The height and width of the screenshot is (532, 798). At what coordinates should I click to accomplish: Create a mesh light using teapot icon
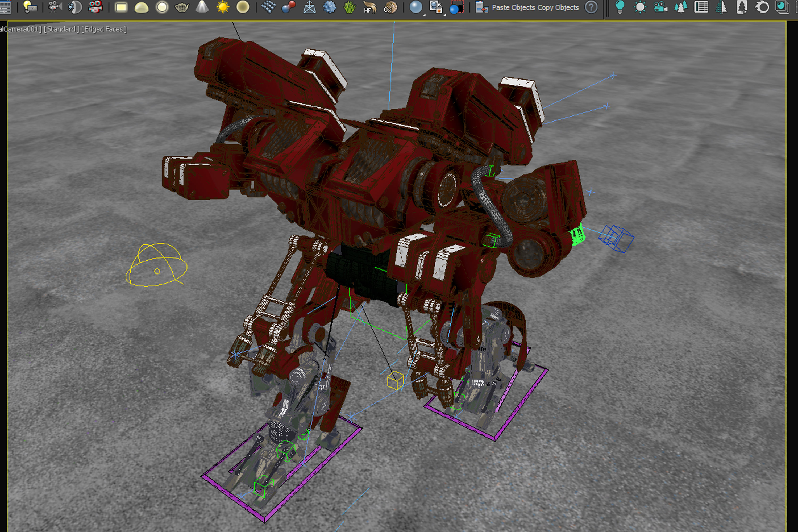[x=182, y=7]
